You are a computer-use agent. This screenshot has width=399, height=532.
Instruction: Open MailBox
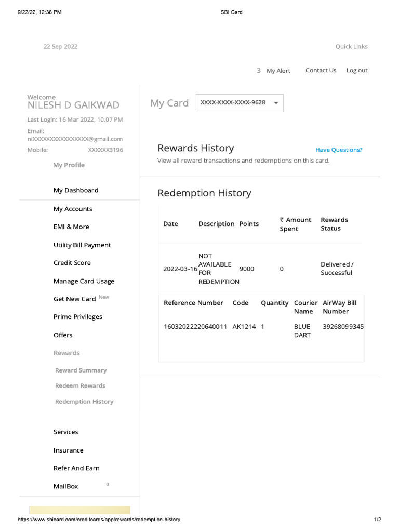[x=65, y=486]
